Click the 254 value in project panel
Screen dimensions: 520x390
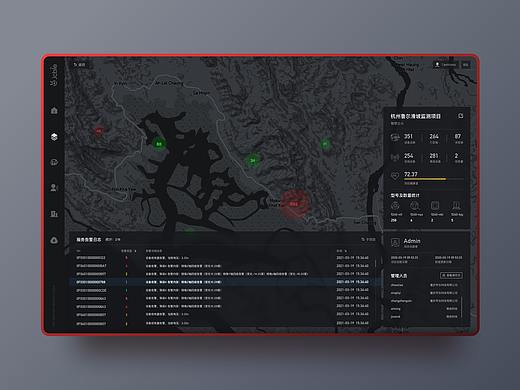pos(409,156)
